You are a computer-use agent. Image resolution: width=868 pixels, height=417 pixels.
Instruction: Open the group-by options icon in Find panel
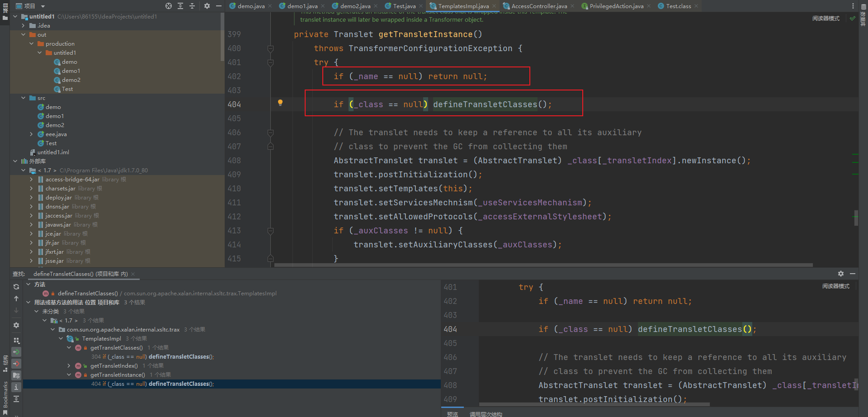point(16,340)
